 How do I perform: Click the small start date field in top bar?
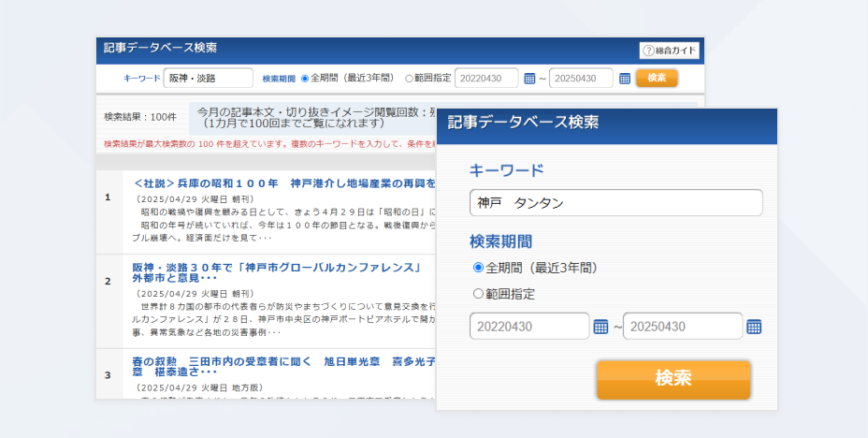(x=485, y=79)
